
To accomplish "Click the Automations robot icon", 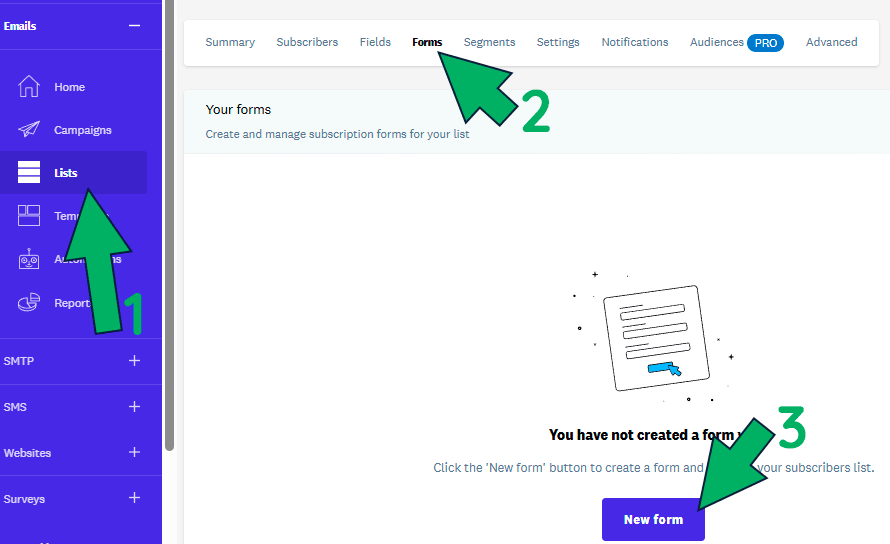I will point(29,259).
